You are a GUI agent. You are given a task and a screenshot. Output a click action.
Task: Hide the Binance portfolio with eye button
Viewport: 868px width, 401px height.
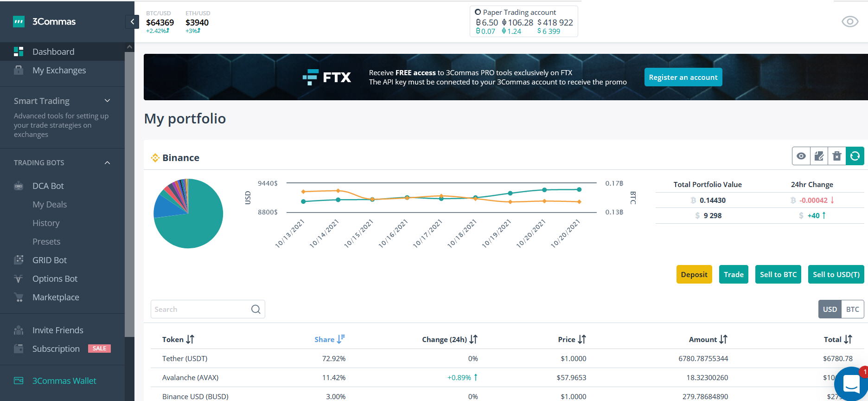tap(801, 156)
